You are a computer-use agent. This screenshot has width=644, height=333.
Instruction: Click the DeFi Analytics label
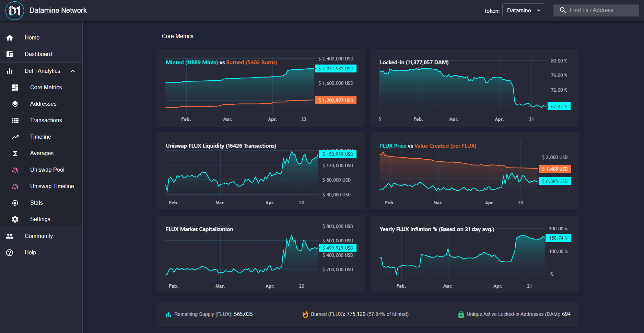point(42,71)
